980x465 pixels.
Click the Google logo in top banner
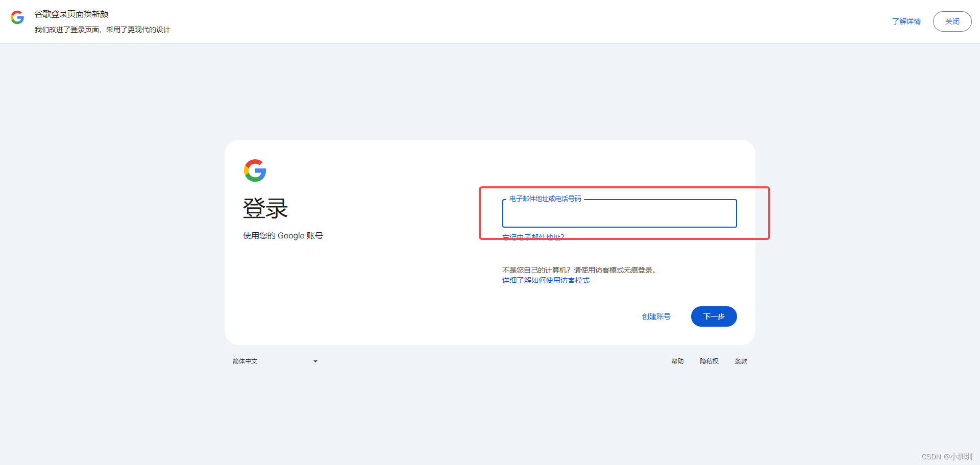point(17,18)
